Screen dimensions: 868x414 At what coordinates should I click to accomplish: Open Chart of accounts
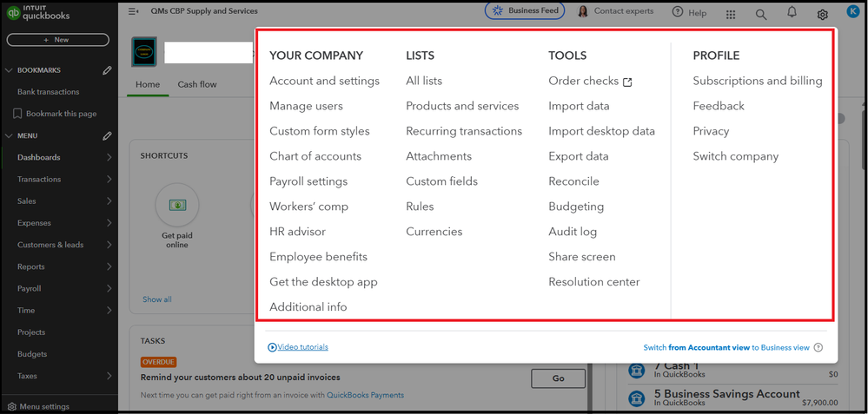pos(315,156)
